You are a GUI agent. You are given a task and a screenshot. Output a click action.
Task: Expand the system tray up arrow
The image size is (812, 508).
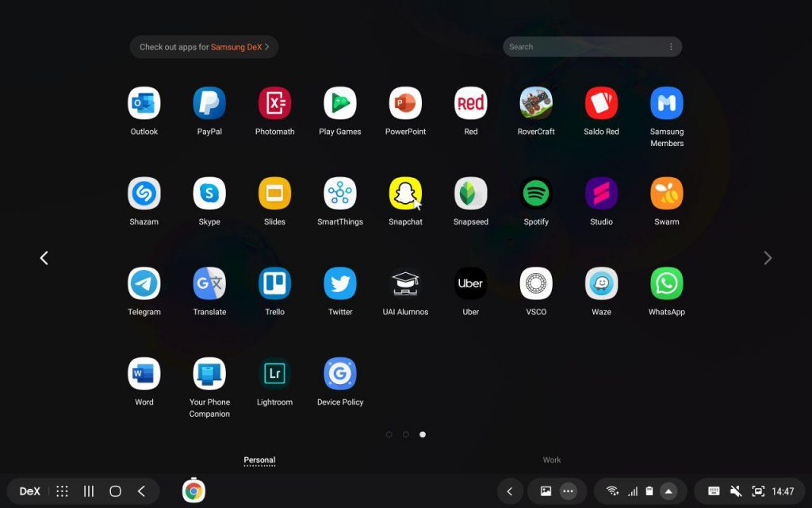pyautogui.click(x=668, y=491)
